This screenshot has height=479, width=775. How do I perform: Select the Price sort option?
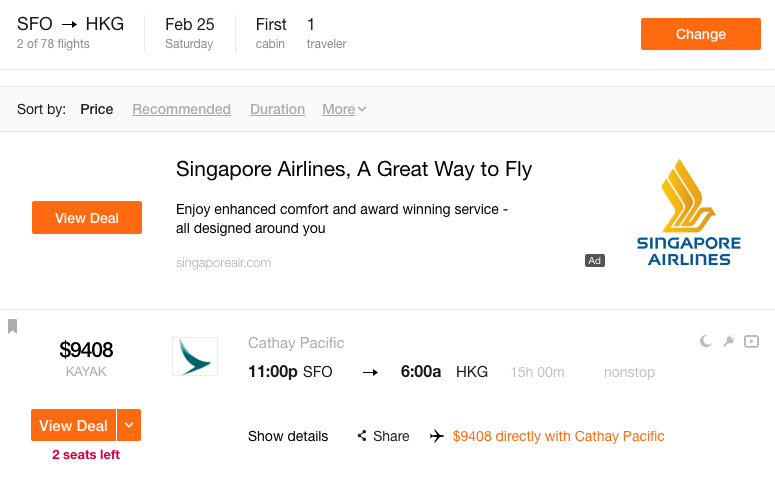pos(97,109)
